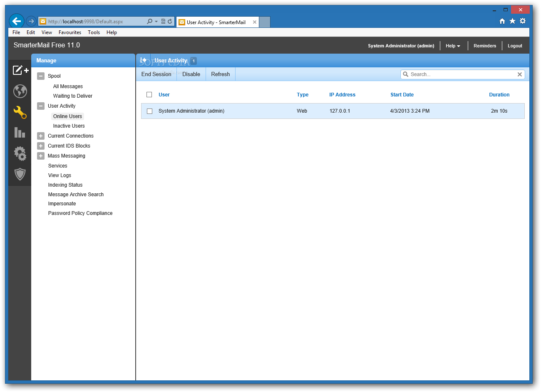The image size is (541, 392).
Task: Open the address bar search dropdown arrow
Action: 156,21
